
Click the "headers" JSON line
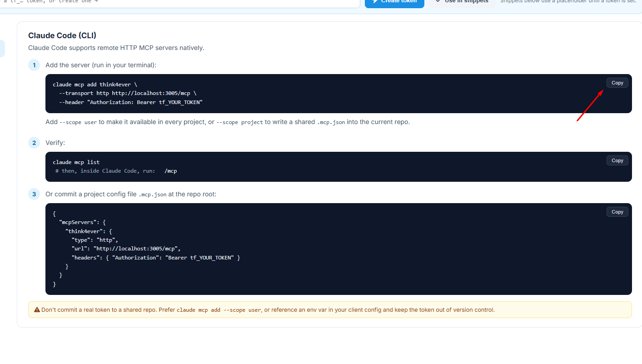(x=156, y=258)
